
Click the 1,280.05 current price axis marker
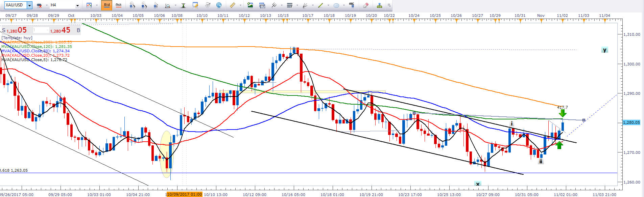pos(631,122)
